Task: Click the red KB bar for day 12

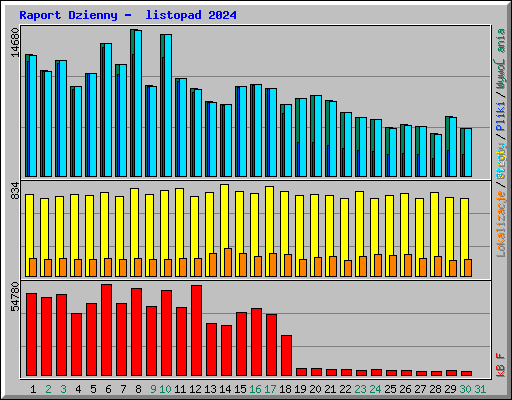Action: (196, 330)
